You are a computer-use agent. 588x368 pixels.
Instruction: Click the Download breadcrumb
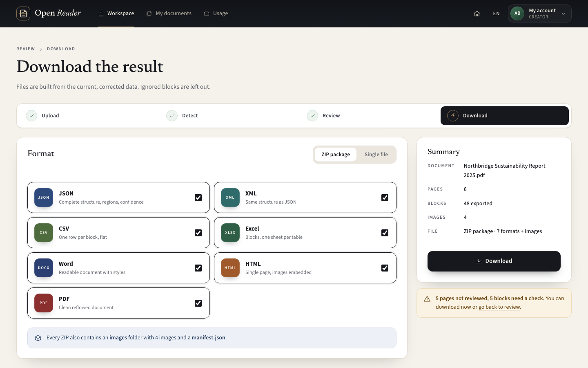tap(61, 49)
